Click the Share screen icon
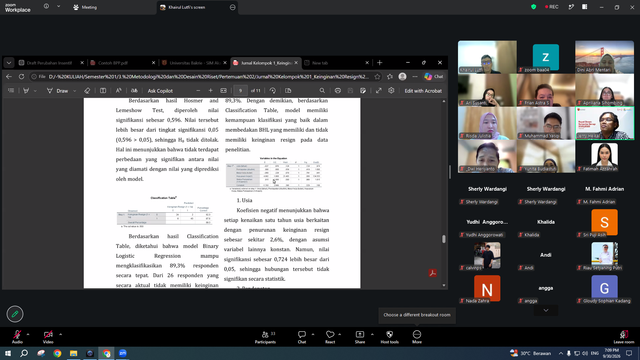Image resolution: width=640 pixels, height=360 pixels. pyautogui.click(x=360, y=337)
